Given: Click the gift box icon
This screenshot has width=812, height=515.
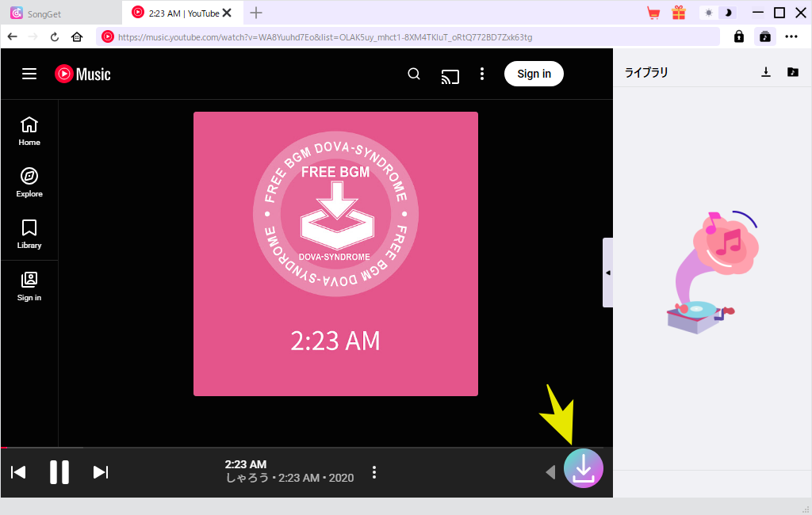Looking at the screenshot, I should [x=678, y=13].
